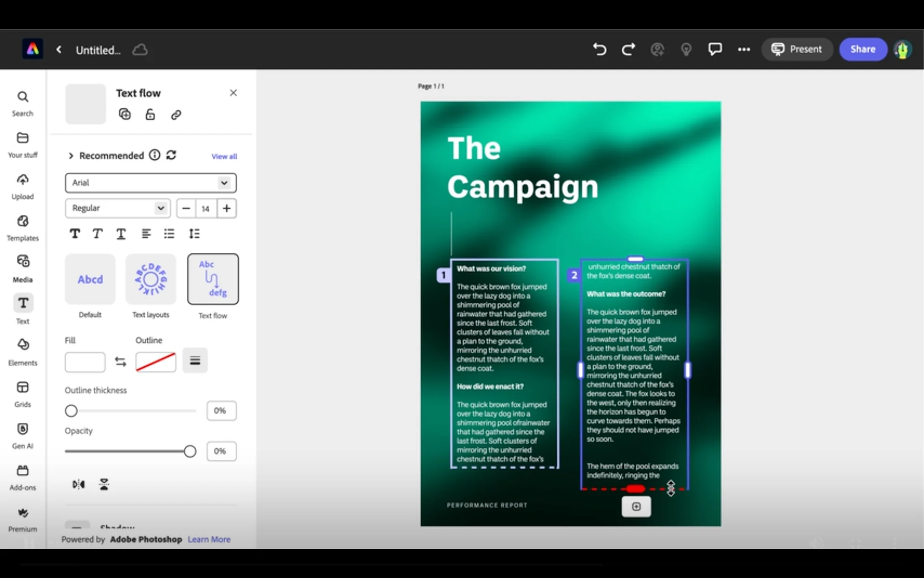This screenshot has height=578, width=924.
Task: Click the View all link
Action: click(224, 156)
